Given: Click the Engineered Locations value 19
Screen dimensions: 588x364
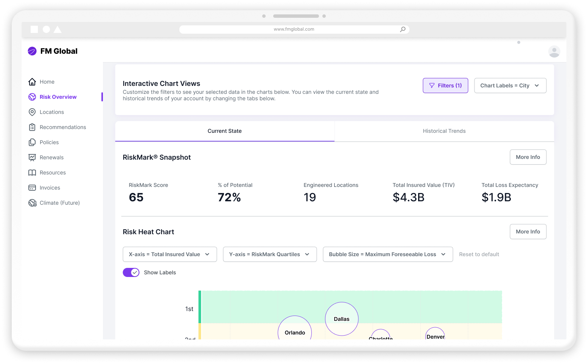Looking at the screenshot, I should click(310, 198).
